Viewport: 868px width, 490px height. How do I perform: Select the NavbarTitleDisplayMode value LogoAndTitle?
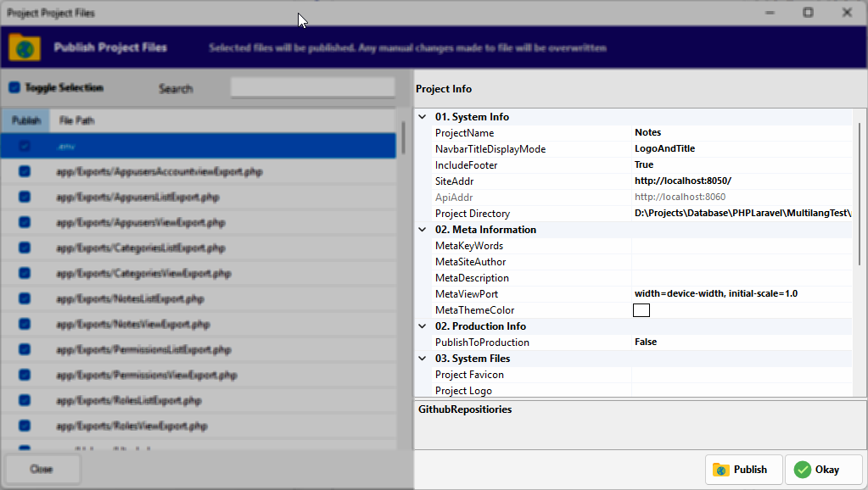665,148
